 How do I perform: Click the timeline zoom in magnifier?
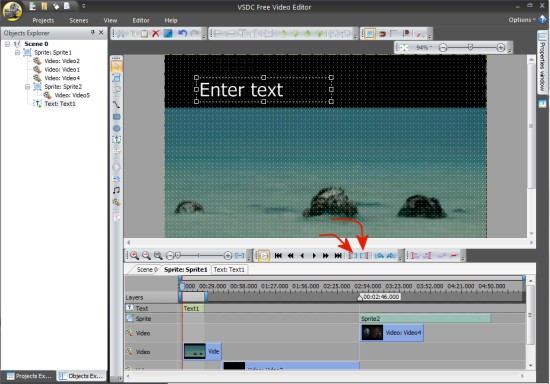click(134, 256)
